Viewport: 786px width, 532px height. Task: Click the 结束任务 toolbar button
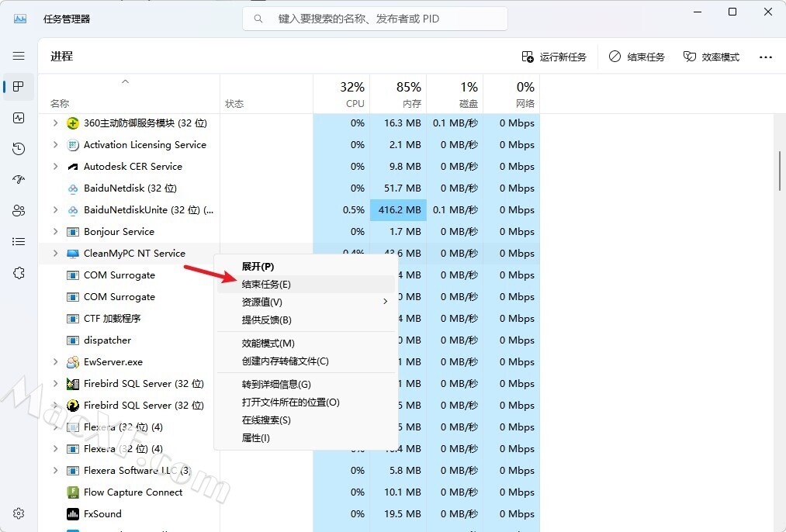tap(636, 57)
